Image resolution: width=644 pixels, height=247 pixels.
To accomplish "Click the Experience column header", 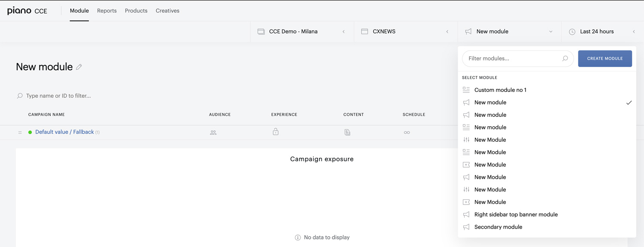I will pyautogui.click(x=284, y=115).
